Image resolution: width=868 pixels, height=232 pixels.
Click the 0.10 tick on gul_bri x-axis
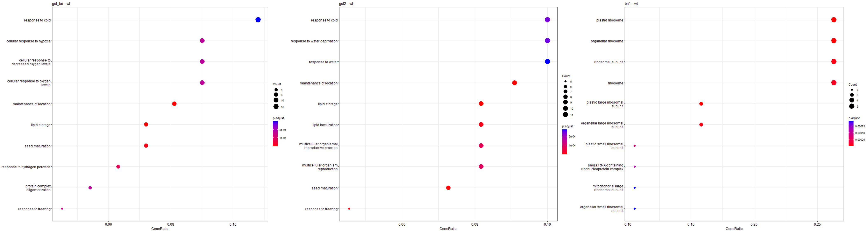tap(233, 224)
